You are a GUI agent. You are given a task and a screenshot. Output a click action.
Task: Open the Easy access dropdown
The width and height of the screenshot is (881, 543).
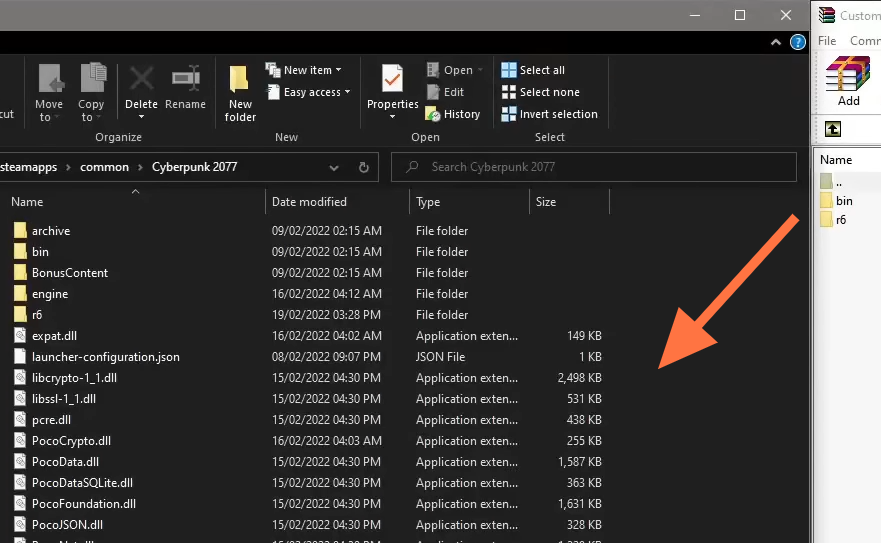(308, 92)
